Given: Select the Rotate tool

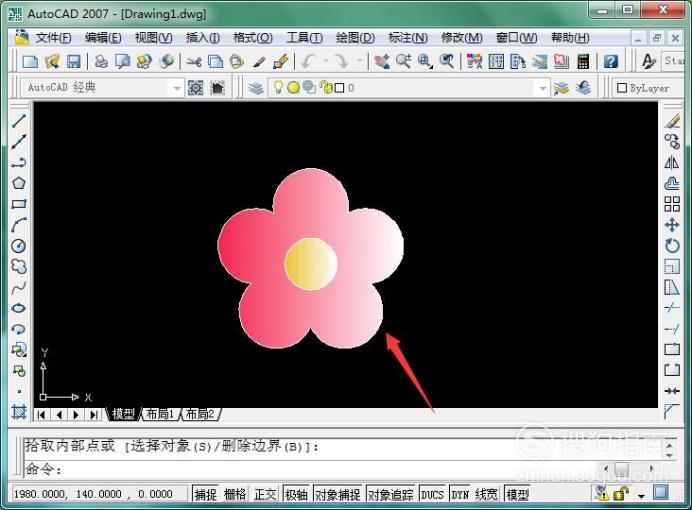Looking at the screenshot, I should 672,246.
